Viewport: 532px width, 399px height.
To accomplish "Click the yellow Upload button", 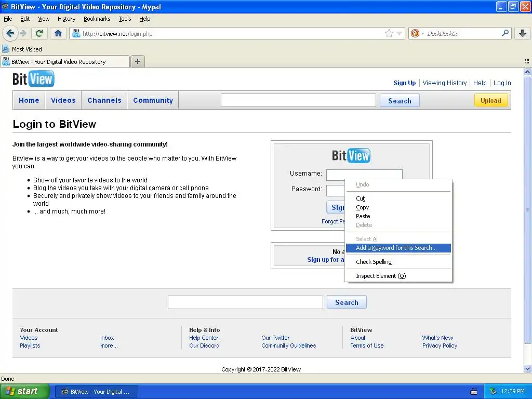I will tap(490, 100).
